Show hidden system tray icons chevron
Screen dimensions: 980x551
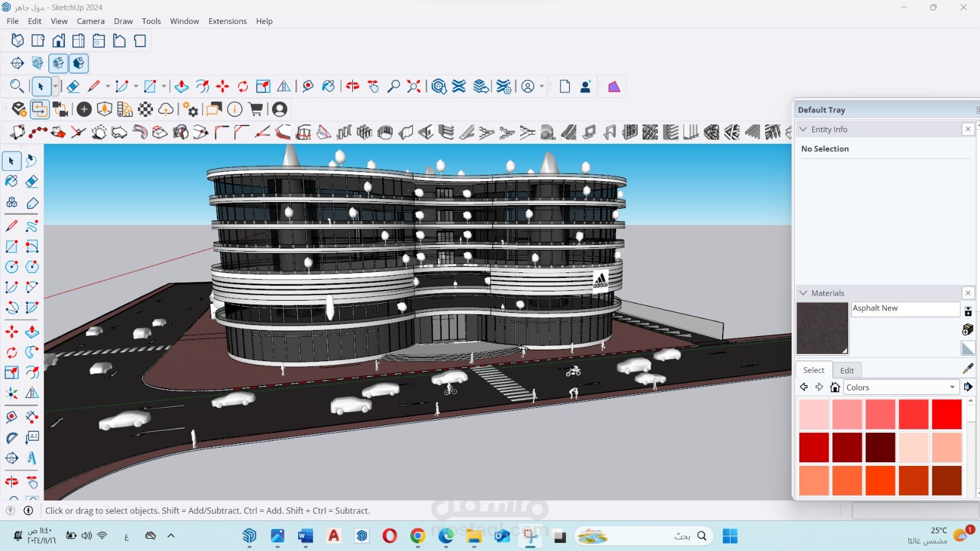click(171, 536)
